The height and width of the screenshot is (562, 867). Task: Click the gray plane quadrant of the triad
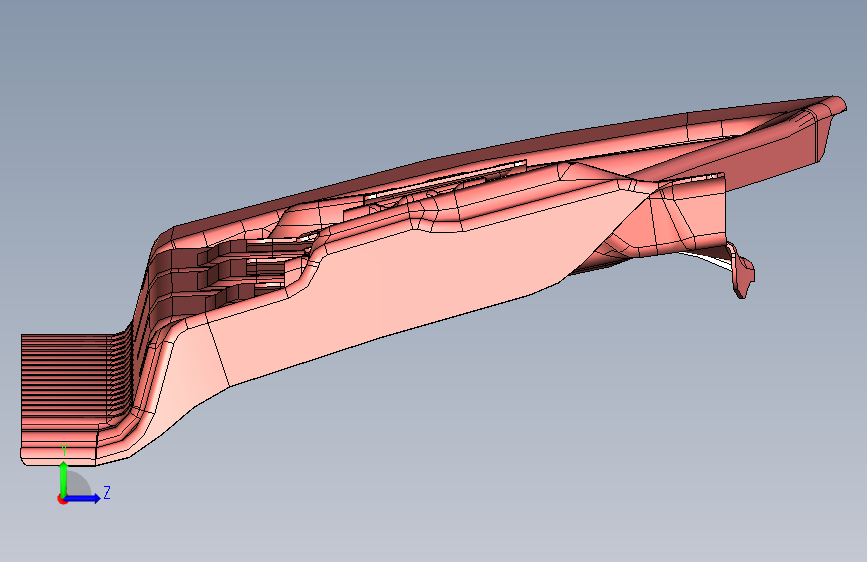click(x=79, y=483)
